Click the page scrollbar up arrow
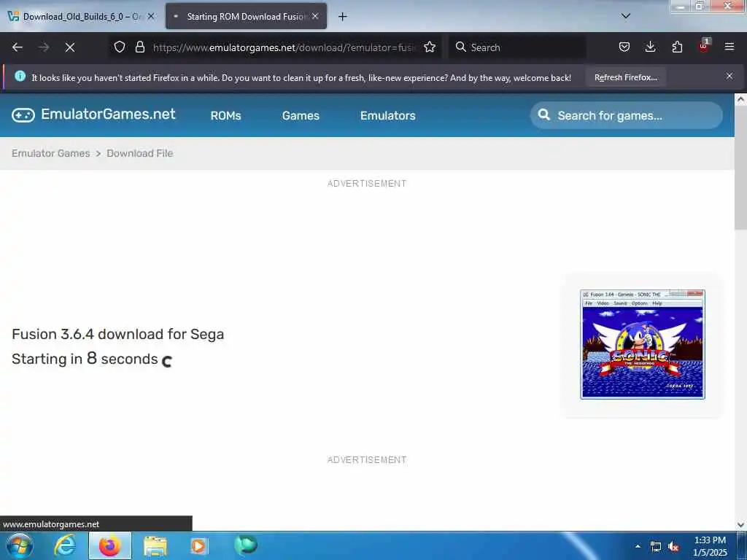The height and width of the screenshot is (560, 747). [740, 99]
